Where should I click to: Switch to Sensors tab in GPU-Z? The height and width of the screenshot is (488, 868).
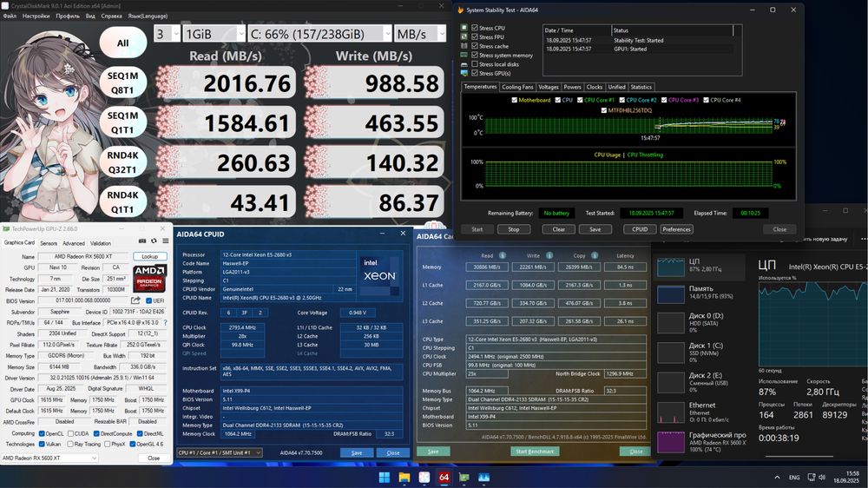pos(49,243)
